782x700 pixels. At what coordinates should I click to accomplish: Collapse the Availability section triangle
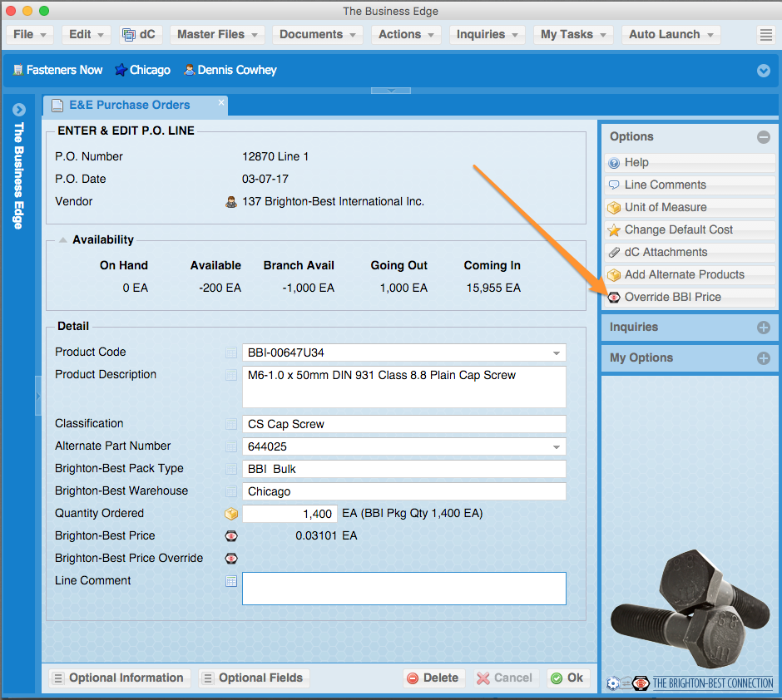point(63,240)
